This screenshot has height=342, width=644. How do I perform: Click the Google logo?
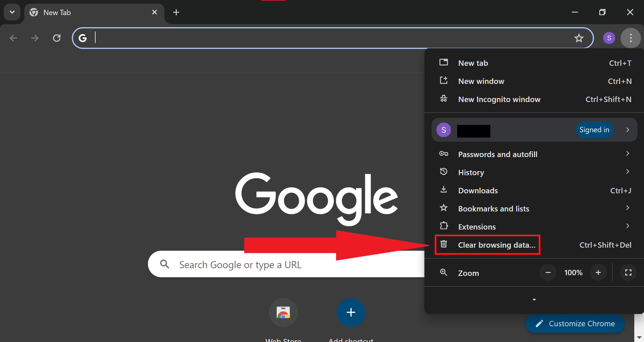pos(316,199)
